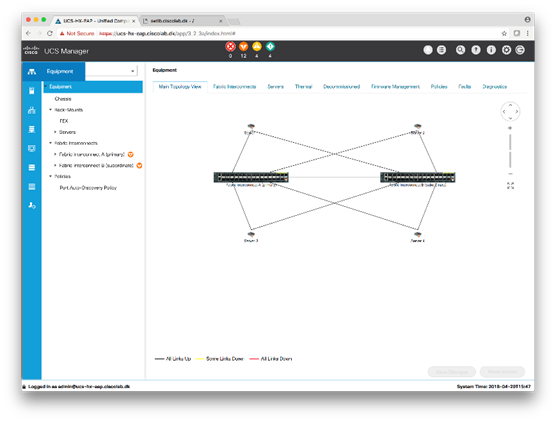Open the settings gear icon in header

(506, 50)
